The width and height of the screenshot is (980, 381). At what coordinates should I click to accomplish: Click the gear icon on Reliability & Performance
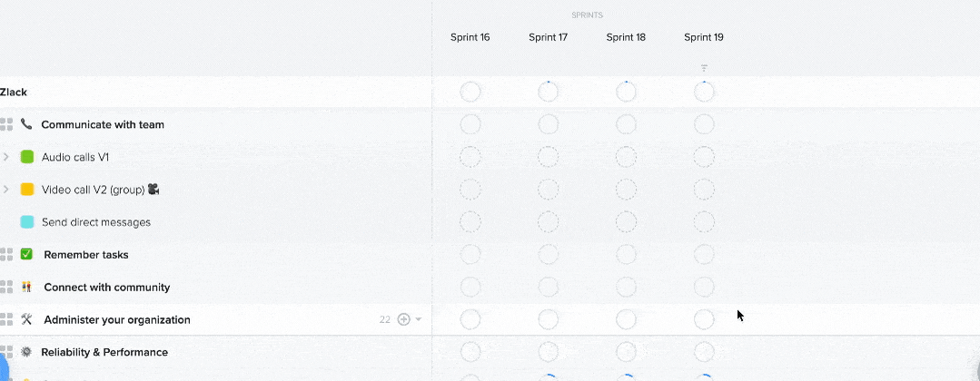[26, 352]
